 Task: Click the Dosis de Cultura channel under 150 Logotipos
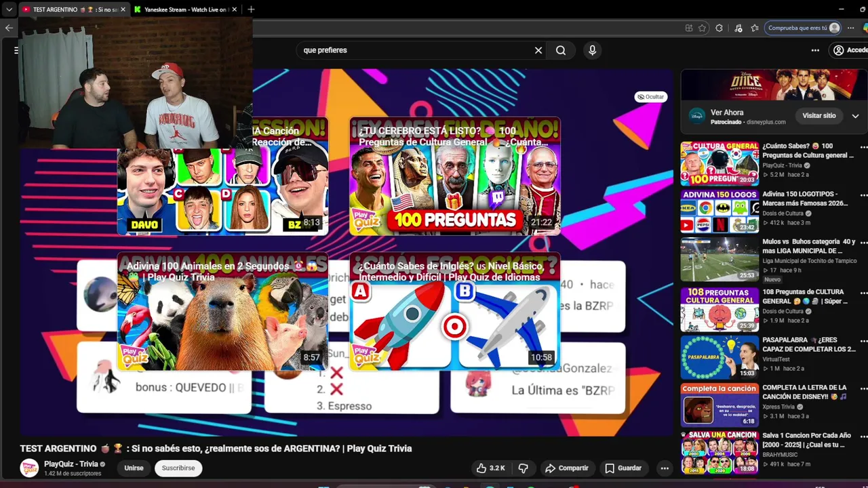(x=783, y=213)
